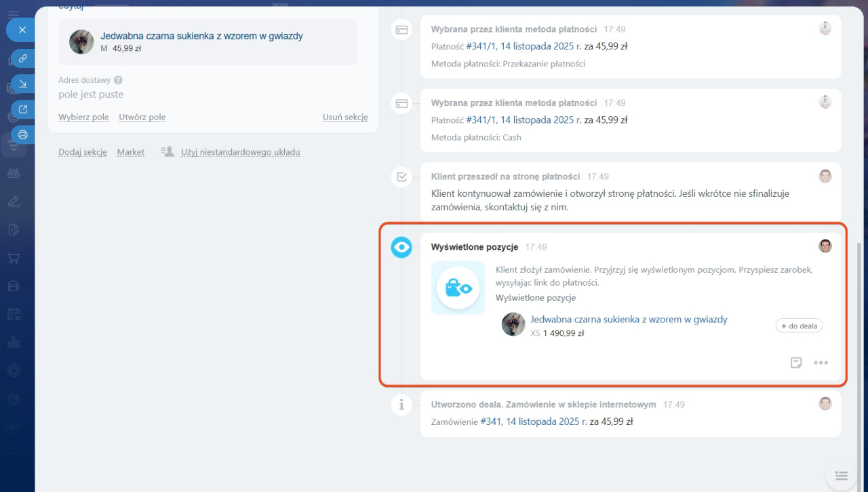Open order #341 link in deal created entry
The image size is (868, 492).
coord(534,421)
